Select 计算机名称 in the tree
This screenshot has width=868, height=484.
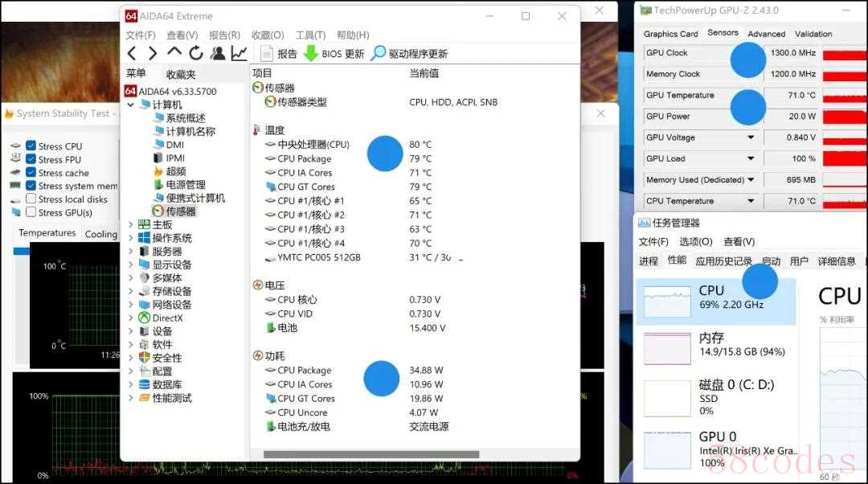pos(184,131)
